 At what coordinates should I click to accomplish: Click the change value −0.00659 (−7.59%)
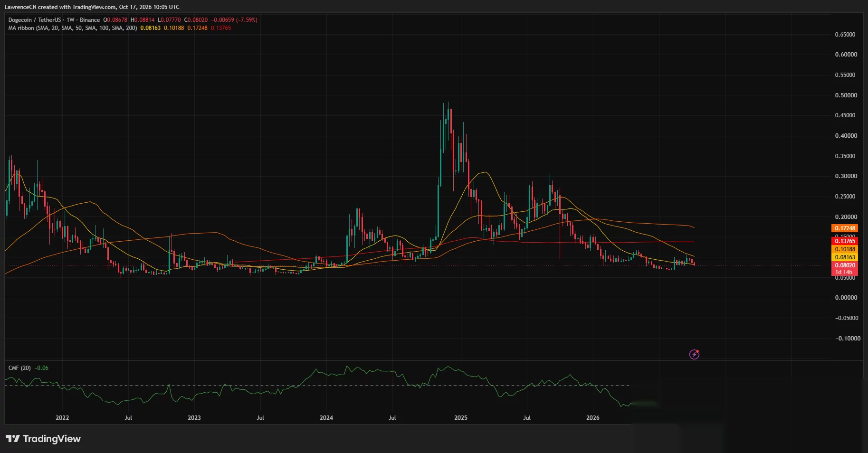pyautogui.click(x=234, y=20)
